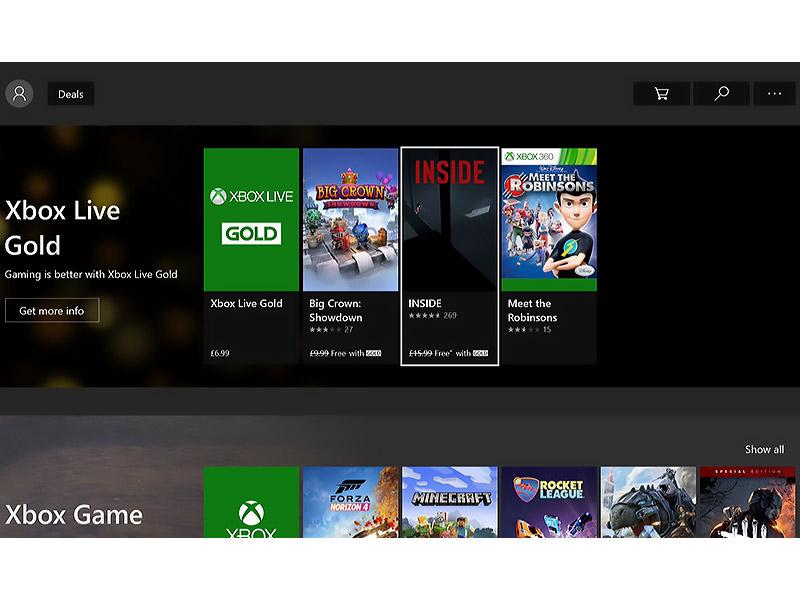
Task: Click the £15.99 Free with Gold price
Action: (x=448, y=353)
